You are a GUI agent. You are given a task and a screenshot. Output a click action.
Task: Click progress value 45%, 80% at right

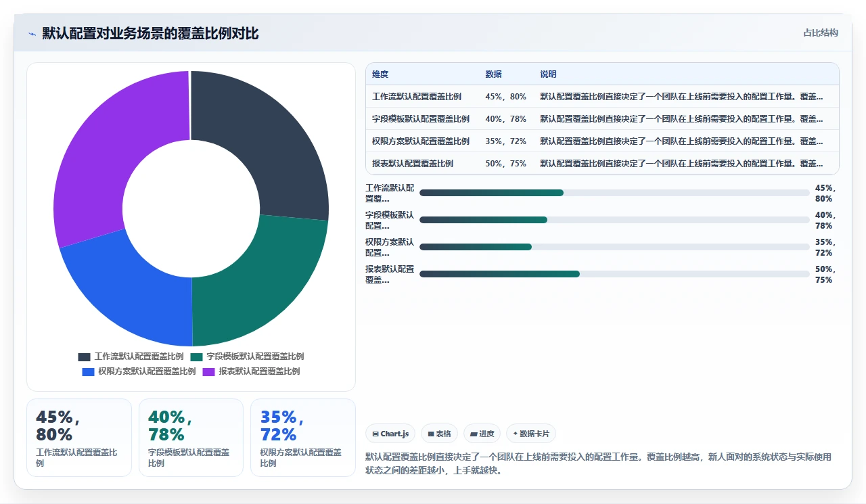(x=825, y=193)
